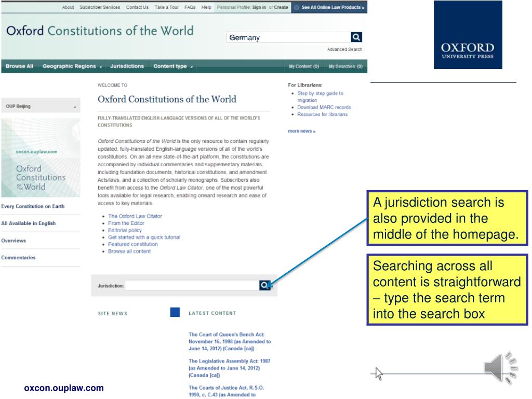Viewport: 532px width, 399px height.
Task: Open the Geographic Regions menu
Action: point(72,66)
